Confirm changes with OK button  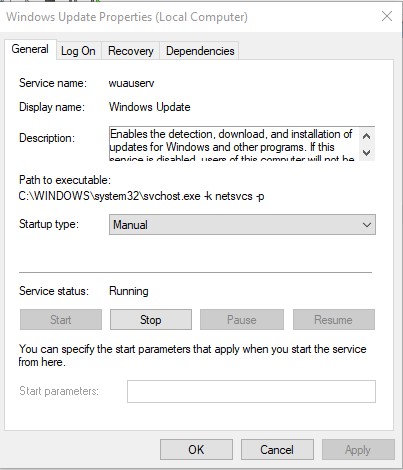(196, 450)
